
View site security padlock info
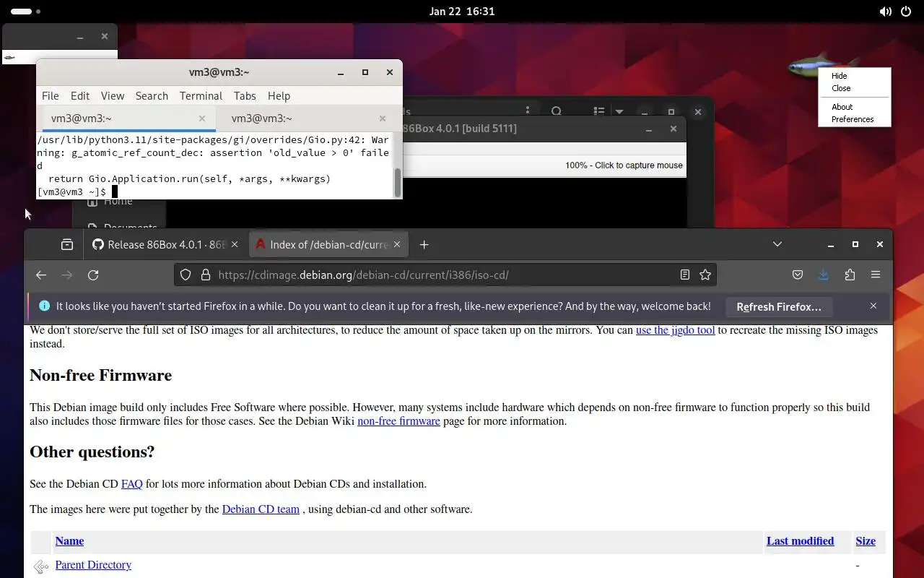coord(205,275)
